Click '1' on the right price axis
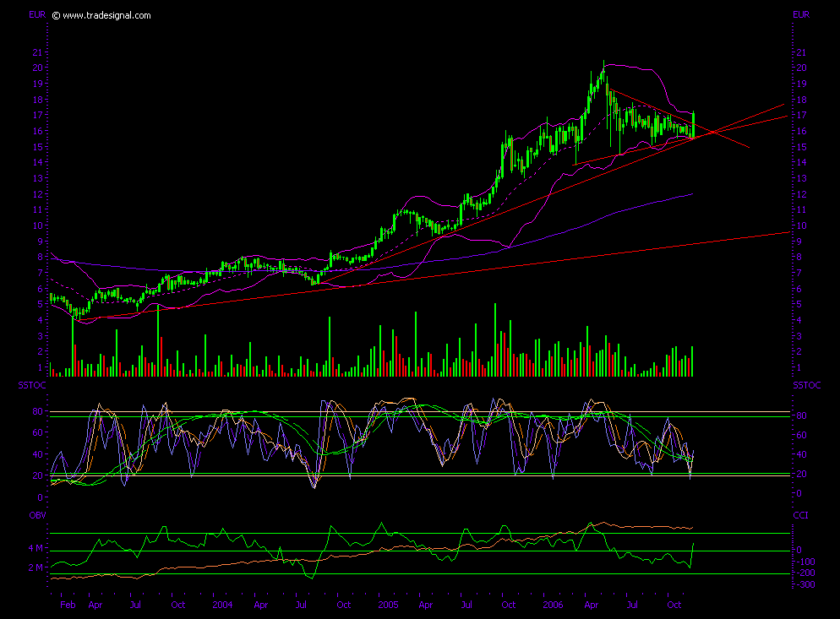The image size is (840, 619). 799,368
